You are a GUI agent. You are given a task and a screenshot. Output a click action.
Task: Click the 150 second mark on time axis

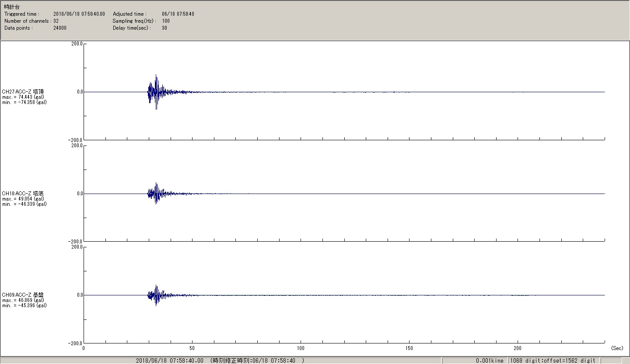click(x=409, y=348)
